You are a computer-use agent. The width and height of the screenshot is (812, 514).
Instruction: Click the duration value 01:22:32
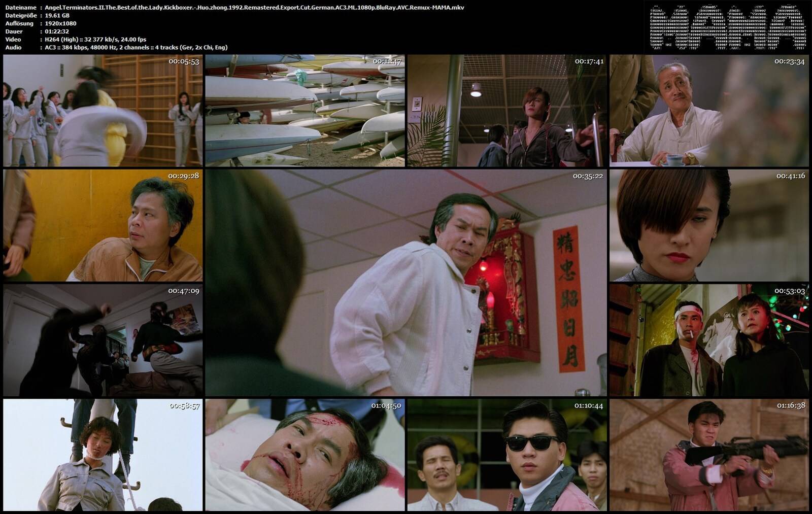(x=57, y=31)
